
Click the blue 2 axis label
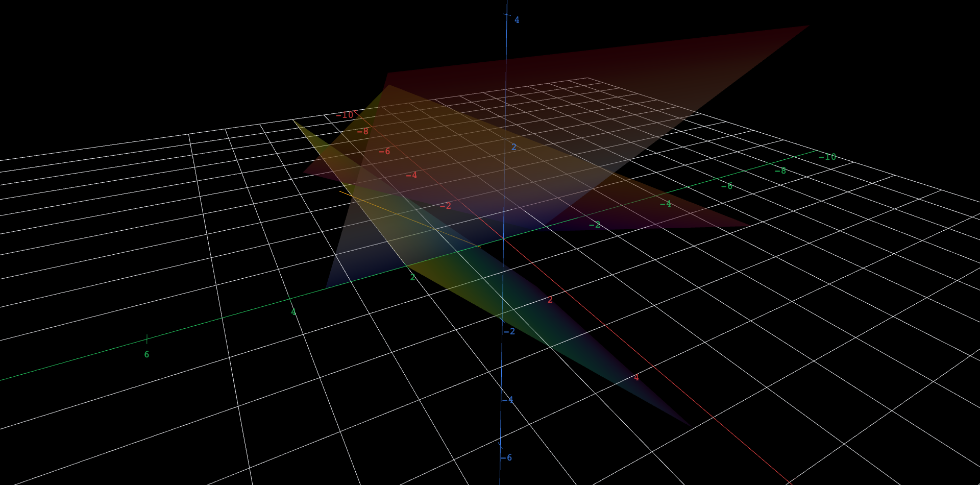514,148
